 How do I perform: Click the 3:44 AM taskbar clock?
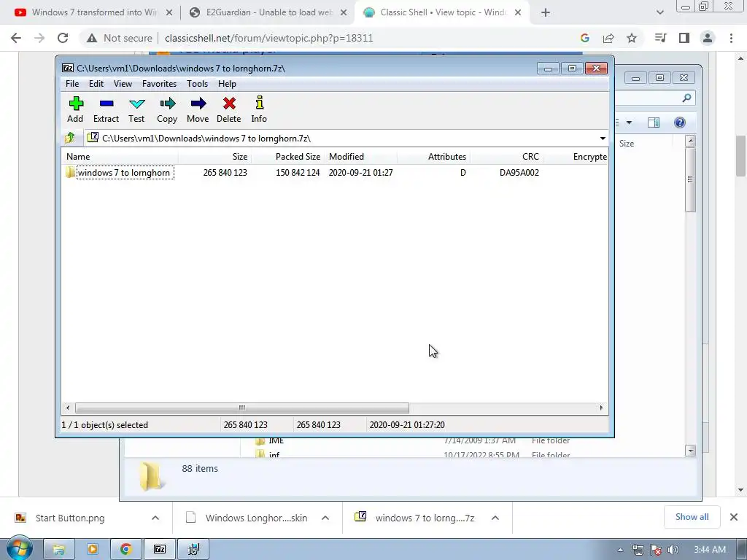[710, 550]
